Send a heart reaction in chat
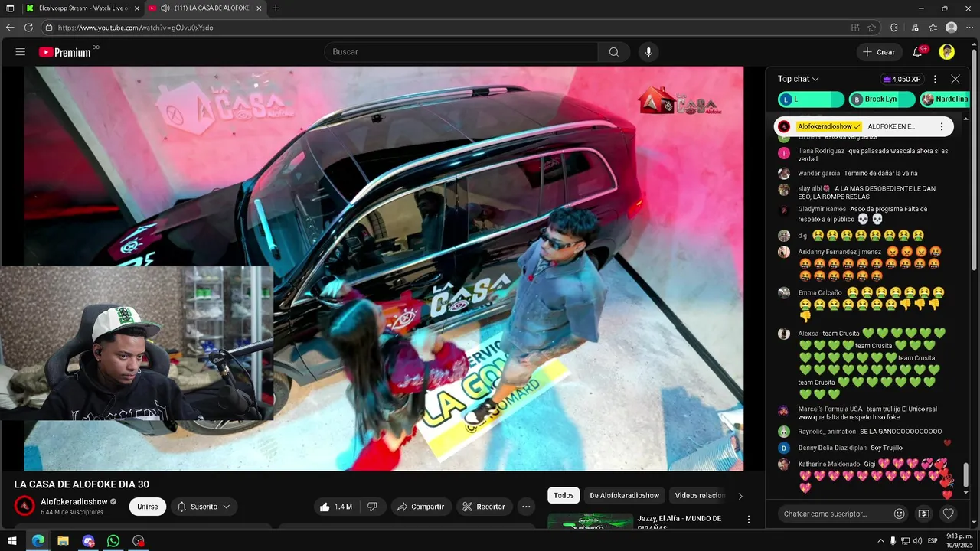 949,514
